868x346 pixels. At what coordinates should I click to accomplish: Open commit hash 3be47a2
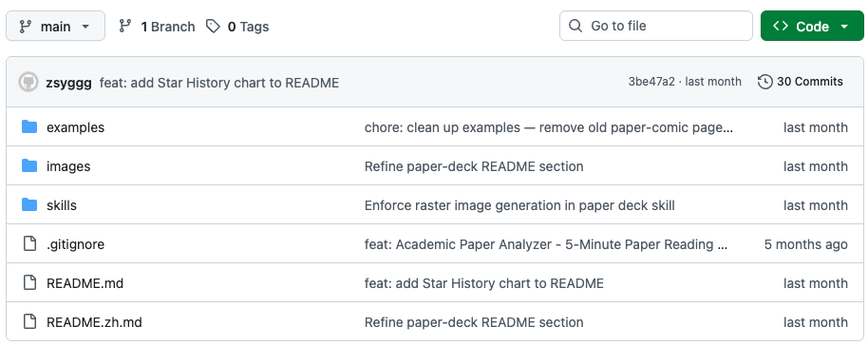(651, 82)
